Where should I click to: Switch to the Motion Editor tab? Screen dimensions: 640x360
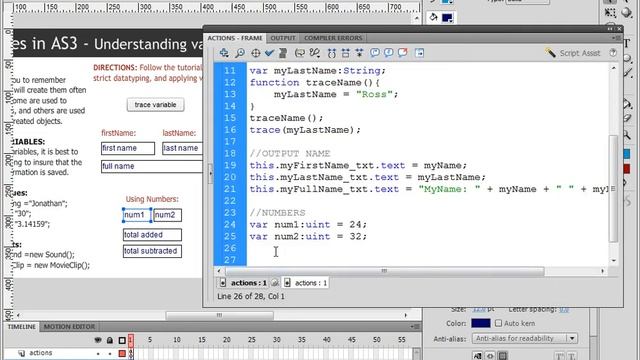pos(69,327)
